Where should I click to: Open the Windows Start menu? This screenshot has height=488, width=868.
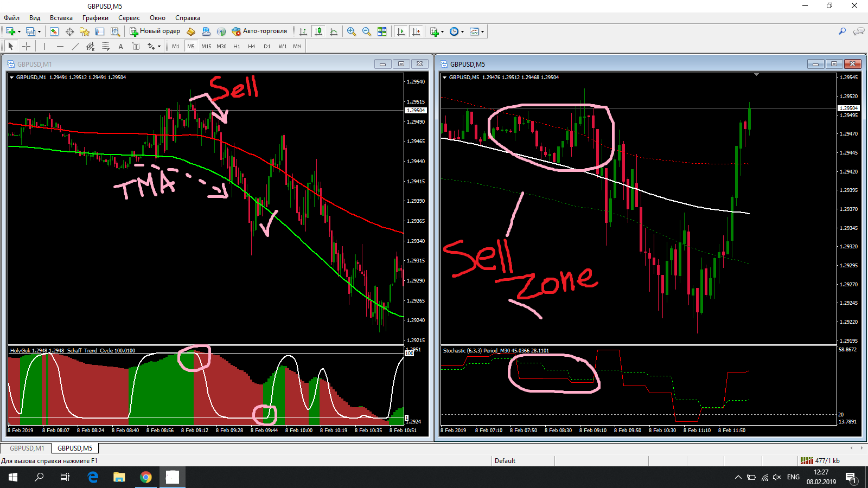point(13,477)
